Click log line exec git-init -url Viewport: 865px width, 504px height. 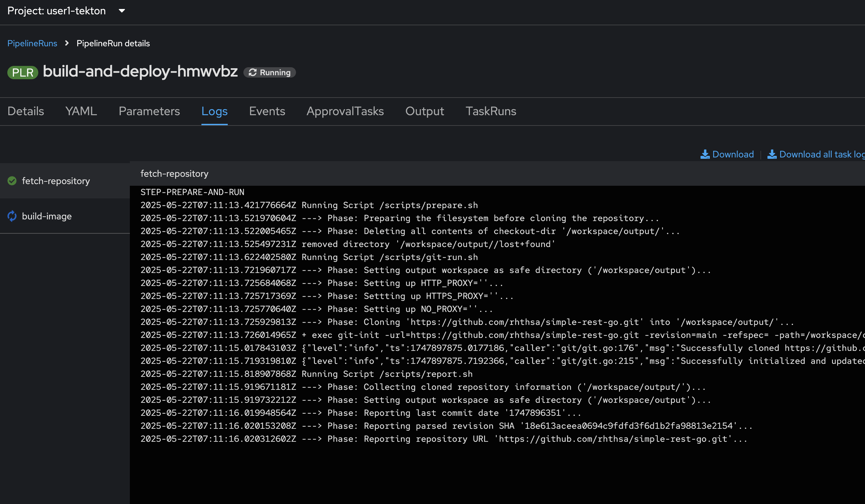tap(502, 335)
